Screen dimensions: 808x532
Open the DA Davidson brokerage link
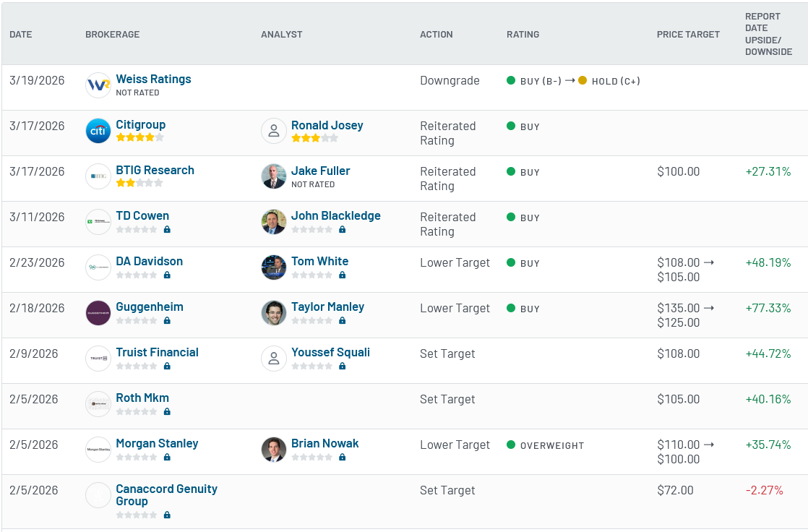[150, 261]
